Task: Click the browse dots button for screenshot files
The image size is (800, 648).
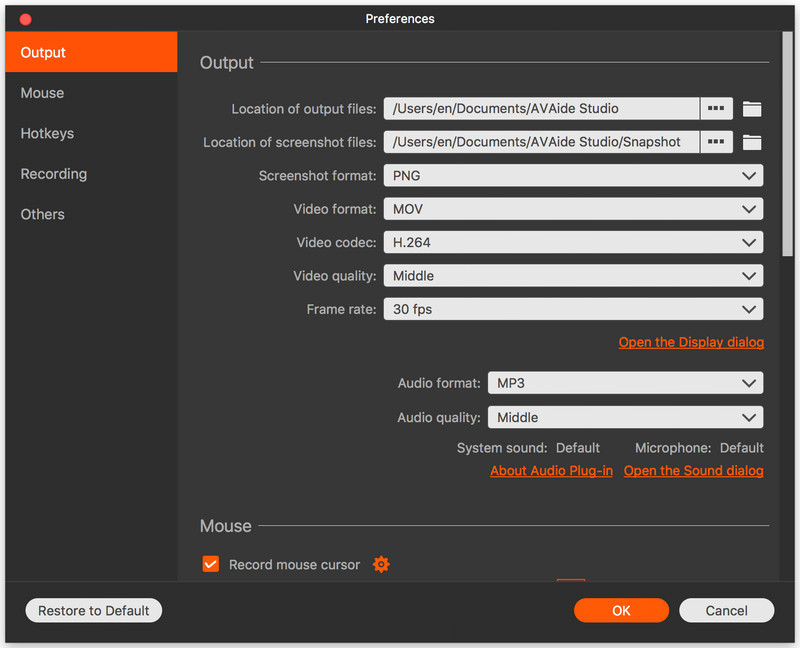Action: [x=716, y=142]
